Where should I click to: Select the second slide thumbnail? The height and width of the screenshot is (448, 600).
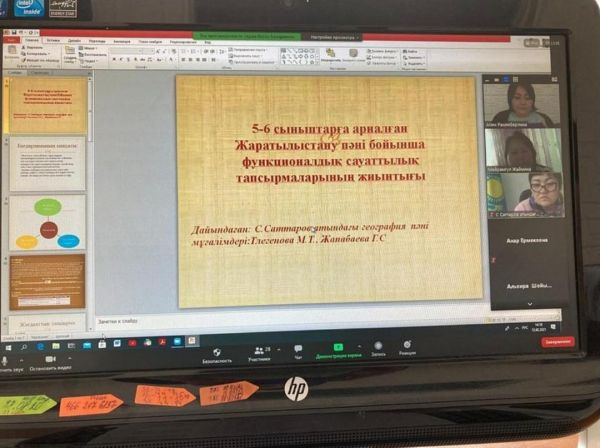click(x=47, y=163)
